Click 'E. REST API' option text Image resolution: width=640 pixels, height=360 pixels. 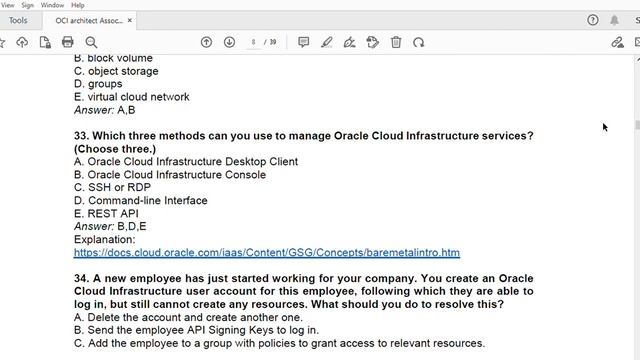click(x=106, y=213)
